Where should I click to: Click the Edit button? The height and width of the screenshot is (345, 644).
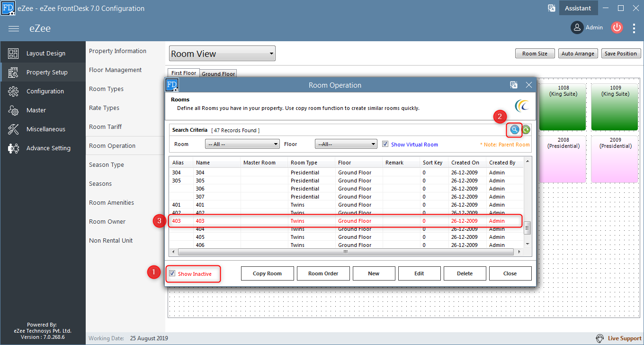pyautogui.click(x=419, y=273)
